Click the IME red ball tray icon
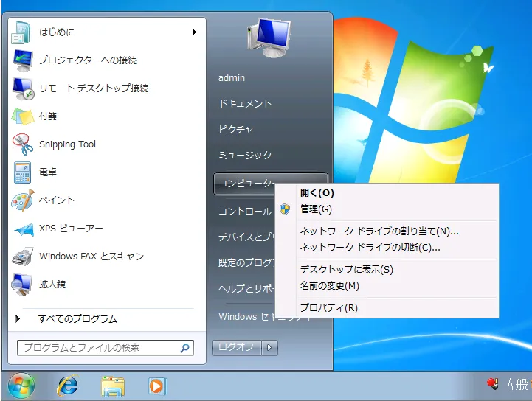The height and width of the screenshot is (401, 532). pos(492,384)
